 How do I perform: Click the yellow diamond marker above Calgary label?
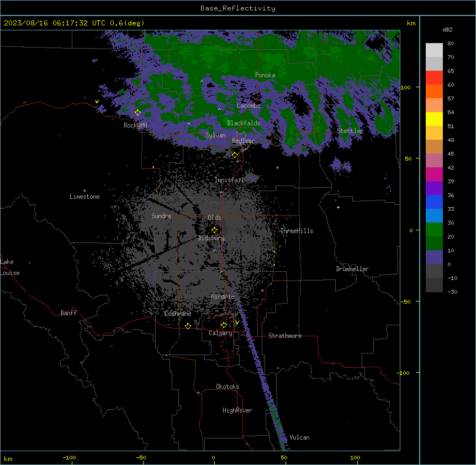coord(224,325)
